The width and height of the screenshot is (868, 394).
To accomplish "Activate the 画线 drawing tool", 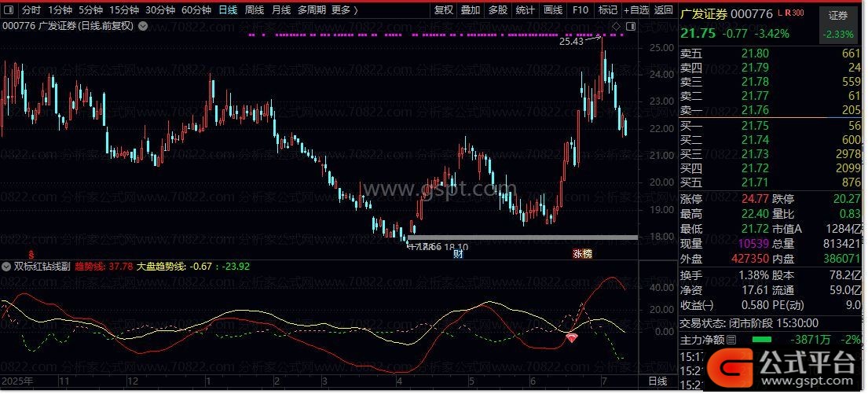I will tap(553, 9).
